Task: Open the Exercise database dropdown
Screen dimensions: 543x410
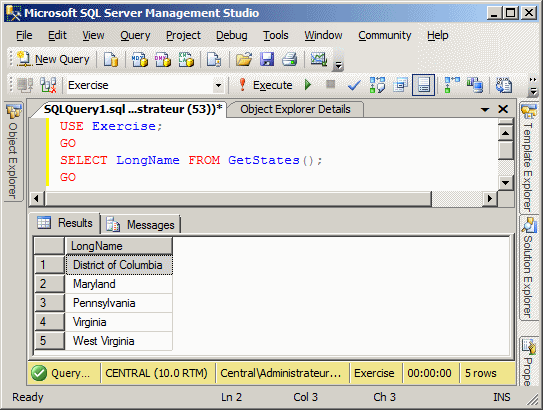Action: 218,85
